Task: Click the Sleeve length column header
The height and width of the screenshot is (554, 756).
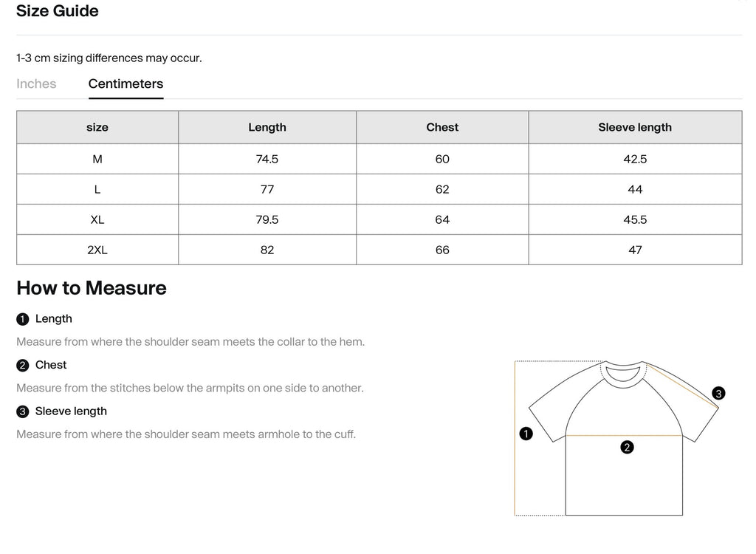Action: [x=635, y=127]
